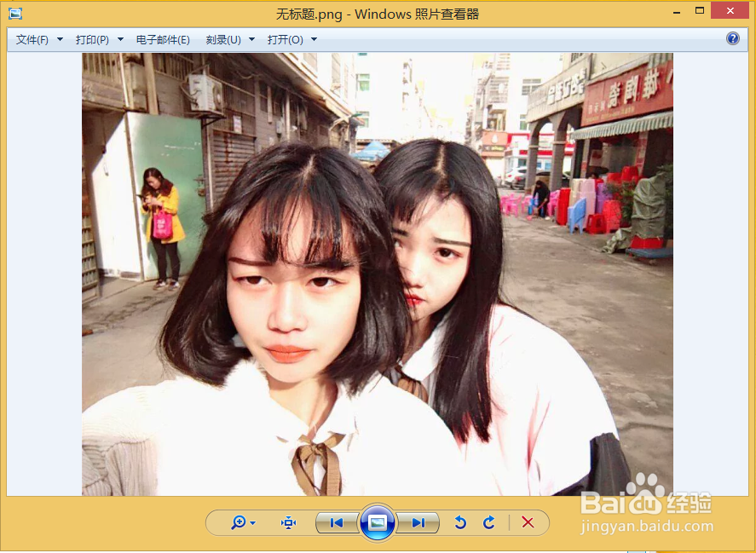Rotate the photo clockwise

[488, 522]
